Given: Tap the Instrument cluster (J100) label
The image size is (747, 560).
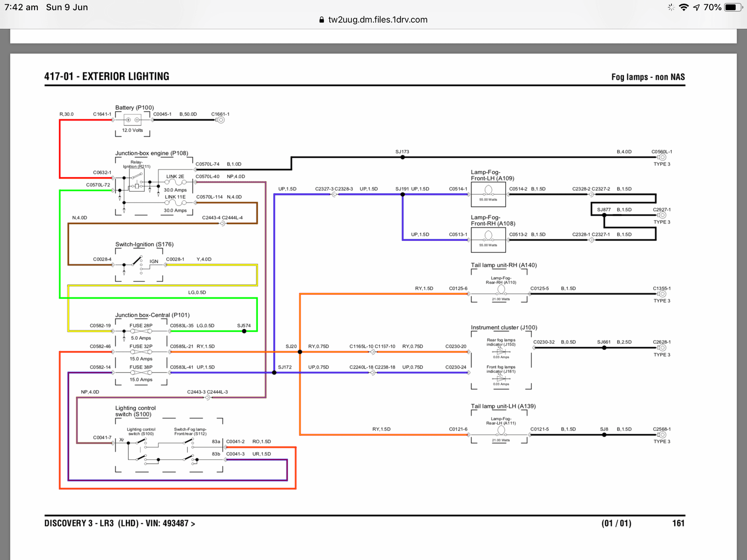Looking at the screenshot, I should coord(504,328).
